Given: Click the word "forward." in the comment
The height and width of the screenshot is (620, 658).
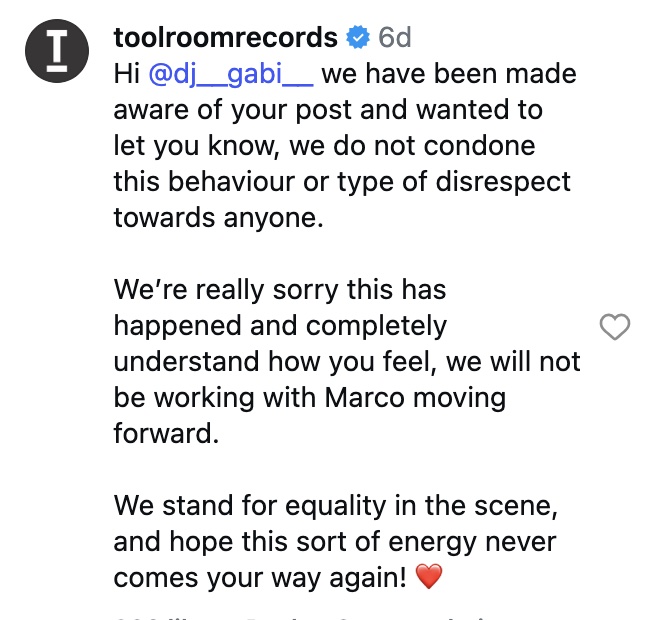Looking at the screenshot, I should click(165, 433).
